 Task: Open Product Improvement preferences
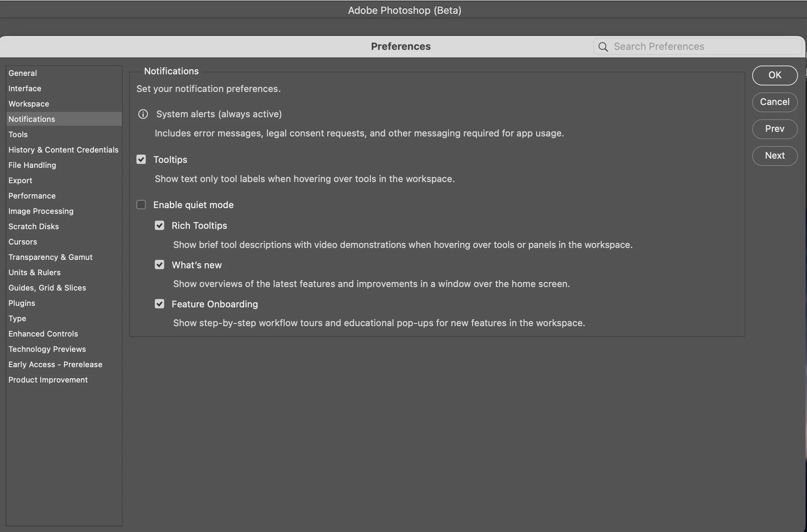[64, 380]
